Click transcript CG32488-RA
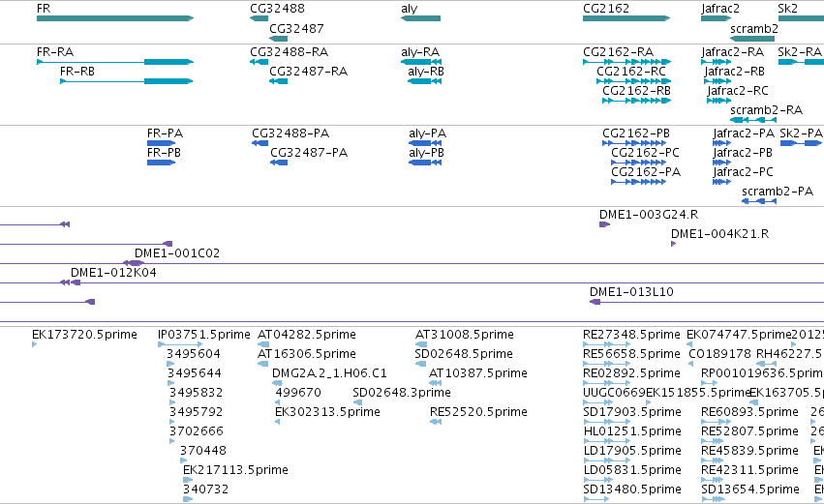This screenshot has height=504, width=824. 259,62
